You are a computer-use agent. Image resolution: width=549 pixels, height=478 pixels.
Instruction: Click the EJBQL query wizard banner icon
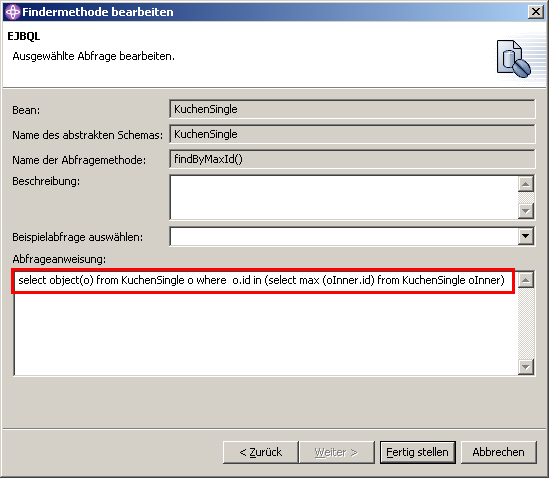coord(514,58)
